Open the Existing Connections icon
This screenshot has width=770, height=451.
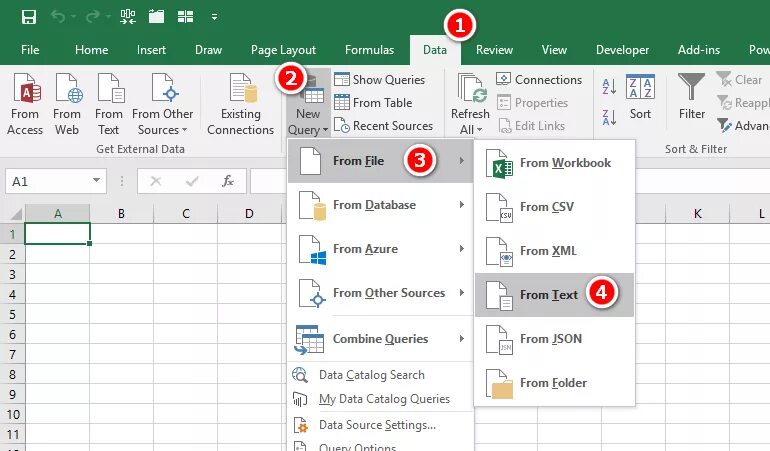[243, 88]
